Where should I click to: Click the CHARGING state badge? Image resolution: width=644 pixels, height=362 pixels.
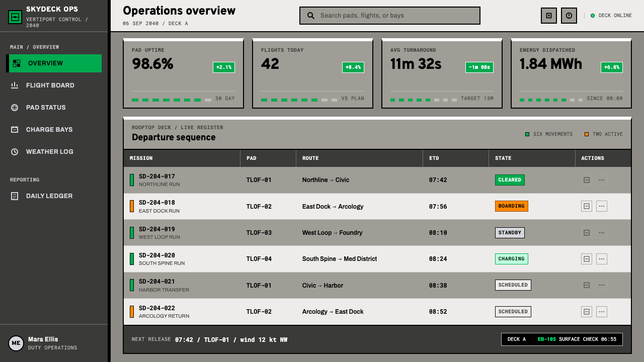tap(512, 259)
